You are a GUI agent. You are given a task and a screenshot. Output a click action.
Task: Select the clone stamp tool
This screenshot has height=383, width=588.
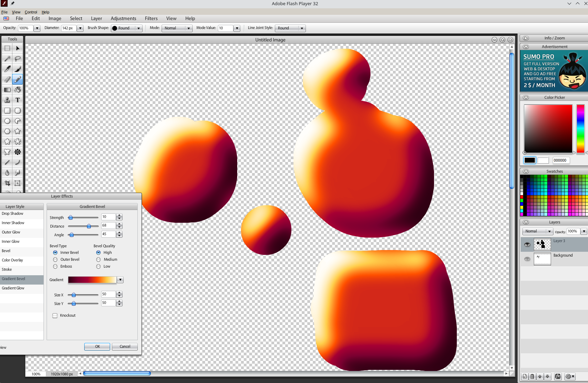click(7, 100)
